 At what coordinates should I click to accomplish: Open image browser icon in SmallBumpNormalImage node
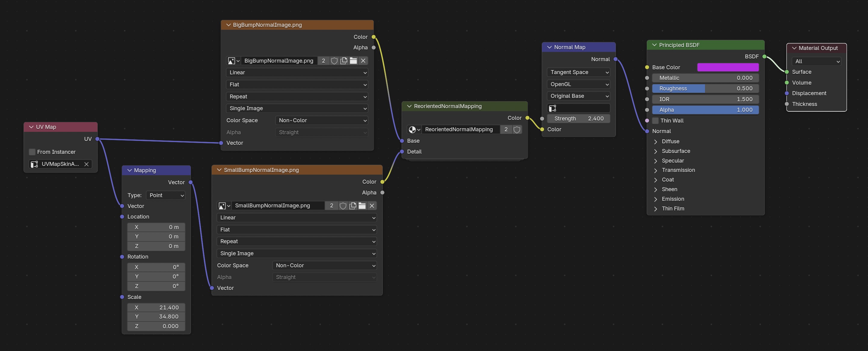tap(224, 206)
